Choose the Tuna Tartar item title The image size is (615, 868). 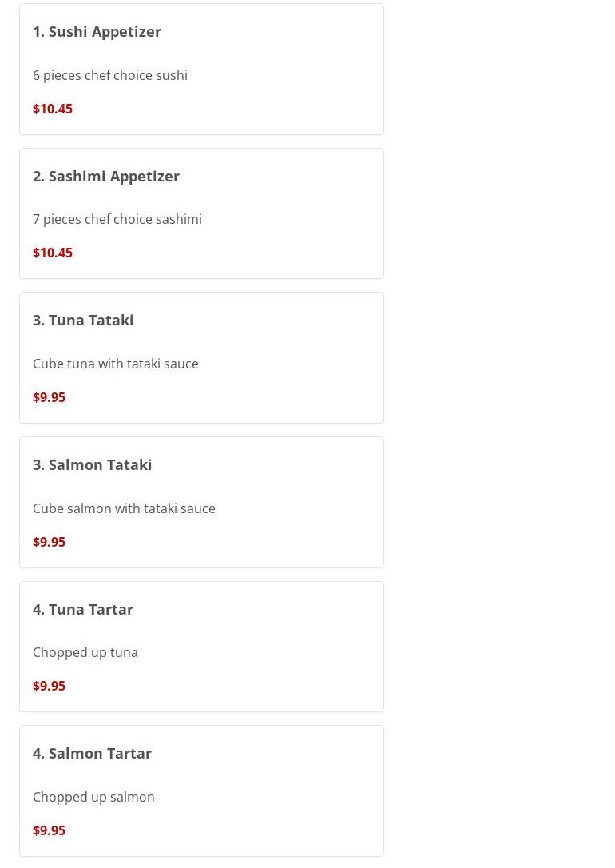[83, 609]
